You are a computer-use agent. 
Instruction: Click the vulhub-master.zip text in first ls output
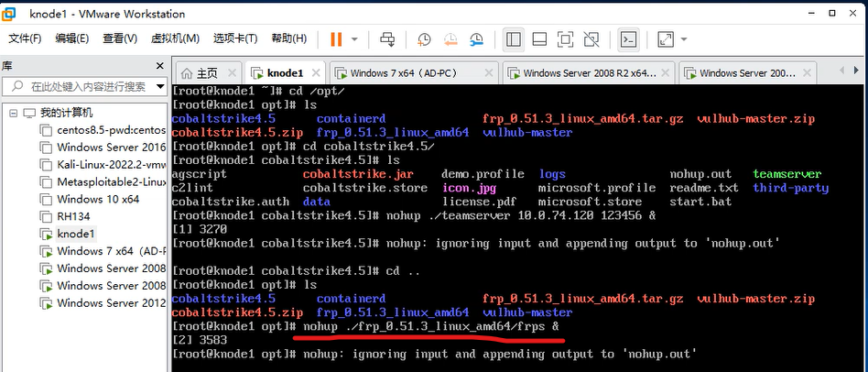[756, 118]
